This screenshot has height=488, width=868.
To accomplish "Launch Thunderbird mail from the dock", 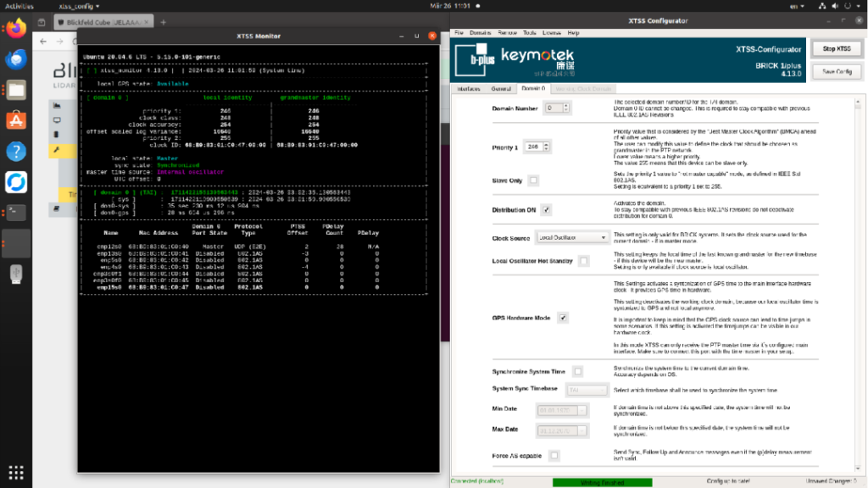I will click(x=16, y=58).
